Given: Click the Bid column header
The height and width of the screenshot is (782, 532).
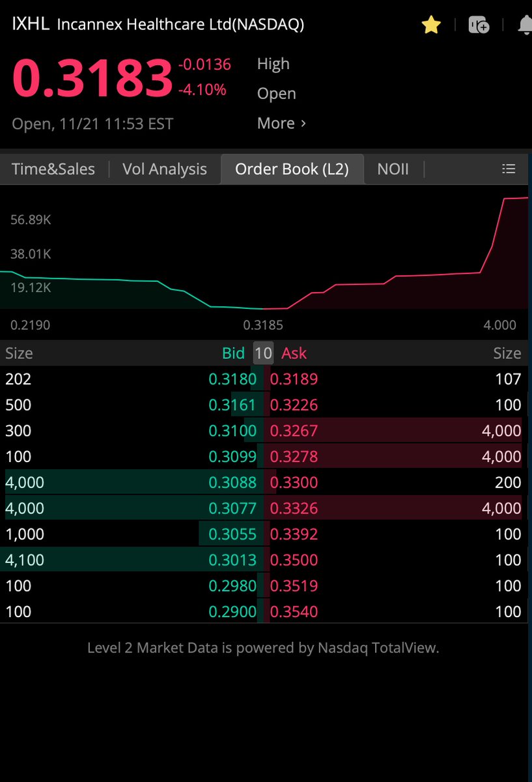Looking at the screenshot, I should [233, 353].
